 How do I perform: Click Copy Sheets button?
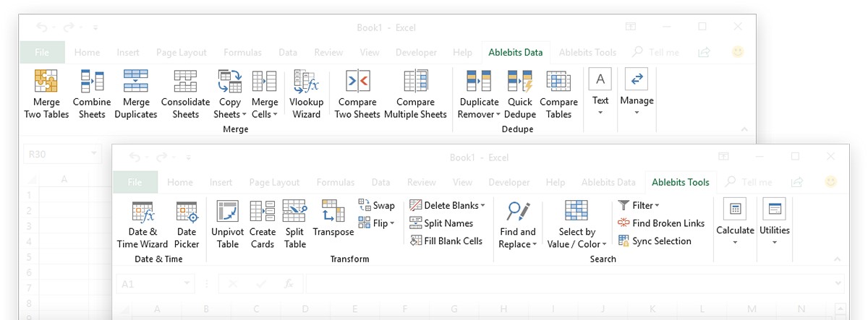[x=230, y=94]
